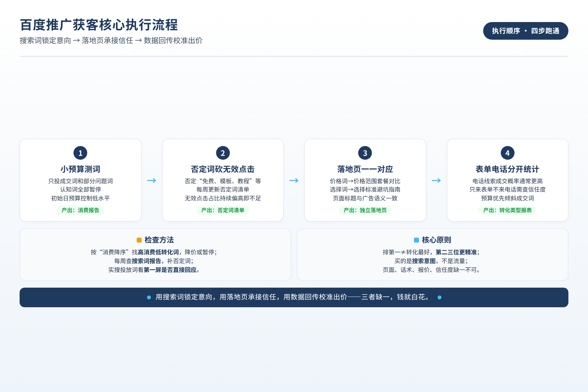The height and width of the screenshot is (392, 588).
Task: Click the bold text 搜索意图
Action: pyautogui.click(x=424, y=261)
